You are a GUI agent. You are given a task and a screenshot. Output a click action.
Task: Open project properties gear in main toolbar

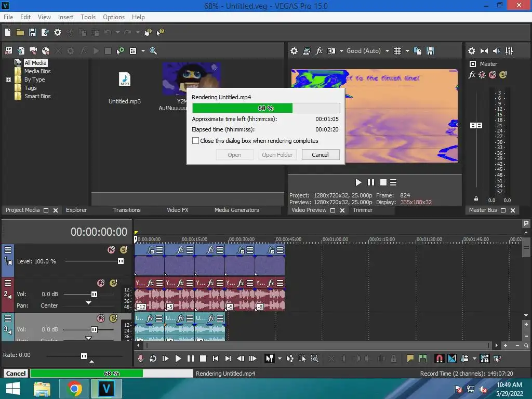[x=58, y=32]
